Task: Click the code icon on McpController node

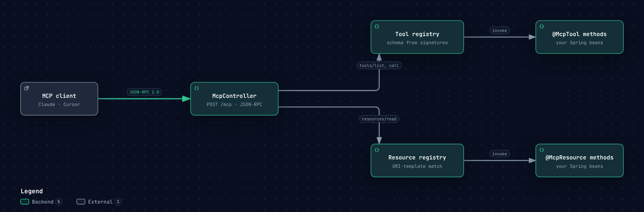Action: [x=197, y=88]
